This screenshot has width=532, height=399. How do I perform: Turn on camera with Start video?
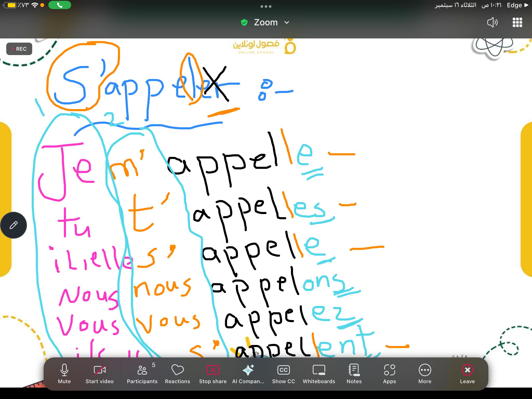99,374
